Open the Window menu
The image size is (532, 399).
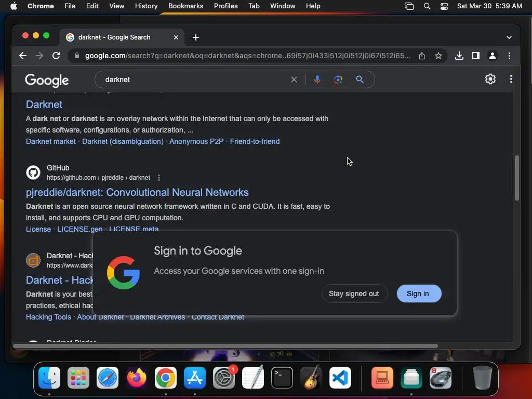coord(283,6)
